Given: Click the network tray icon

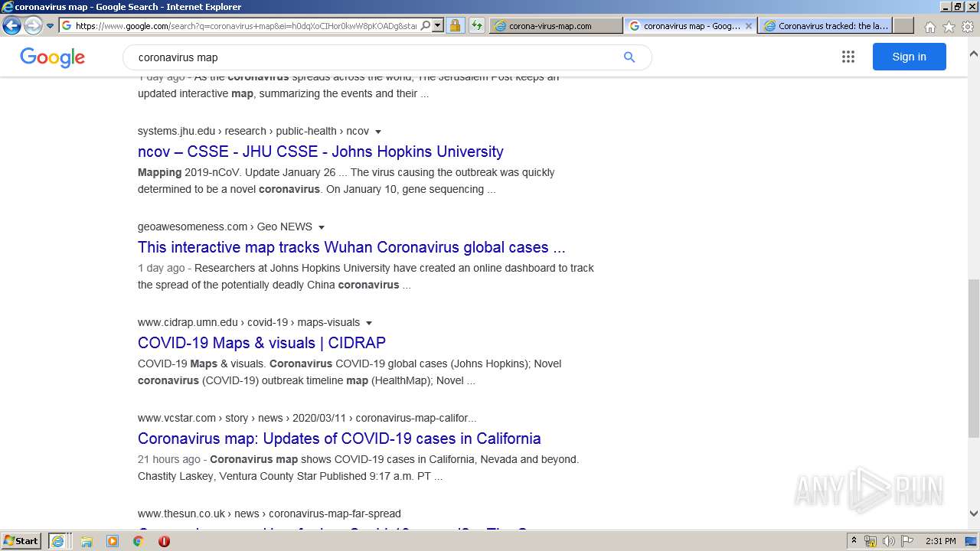Looking at the screenshot, I should click(871, 541).
